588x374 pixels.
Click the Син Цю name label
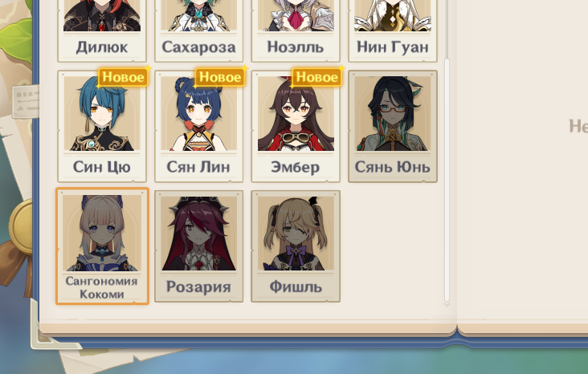(102, 167)
